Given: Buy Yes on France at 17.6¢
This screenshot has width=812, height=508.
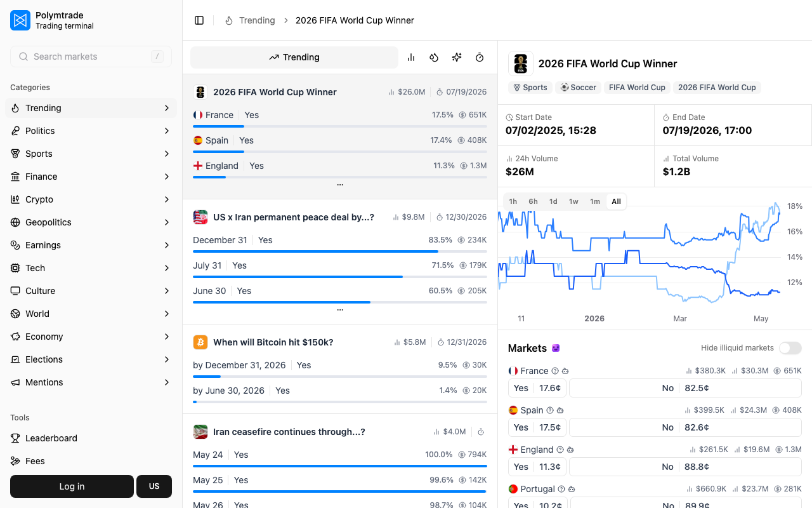Looking at the screenshot, I should tap(537, 388).
